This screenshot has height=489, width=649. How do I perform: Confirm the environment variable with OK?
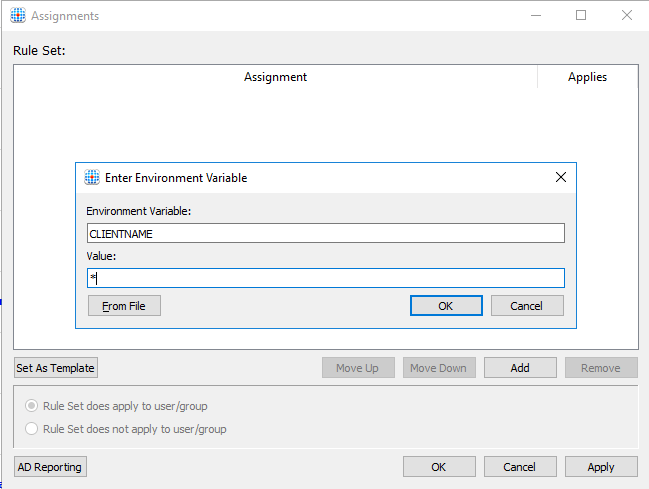pos(446,306)
